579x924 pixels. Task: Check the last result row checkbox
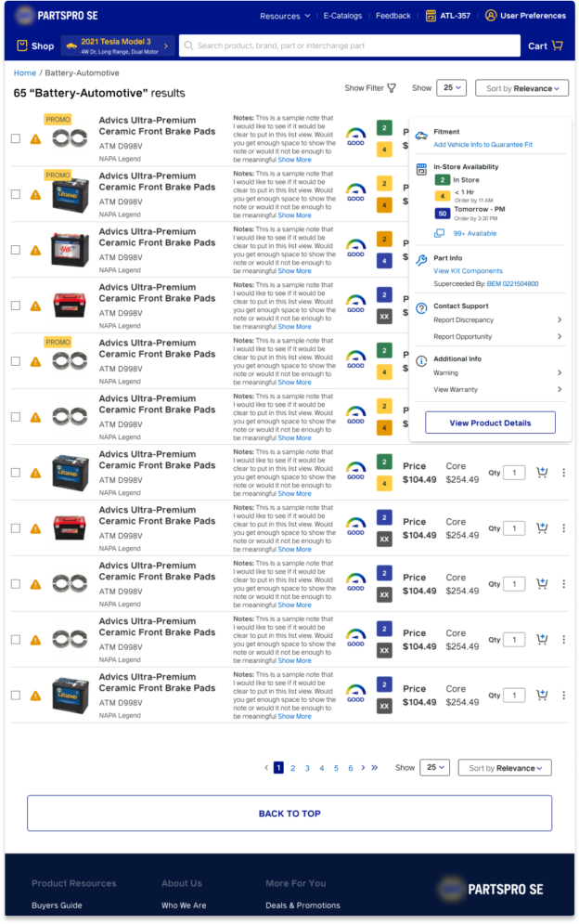[x=16, y=696]
